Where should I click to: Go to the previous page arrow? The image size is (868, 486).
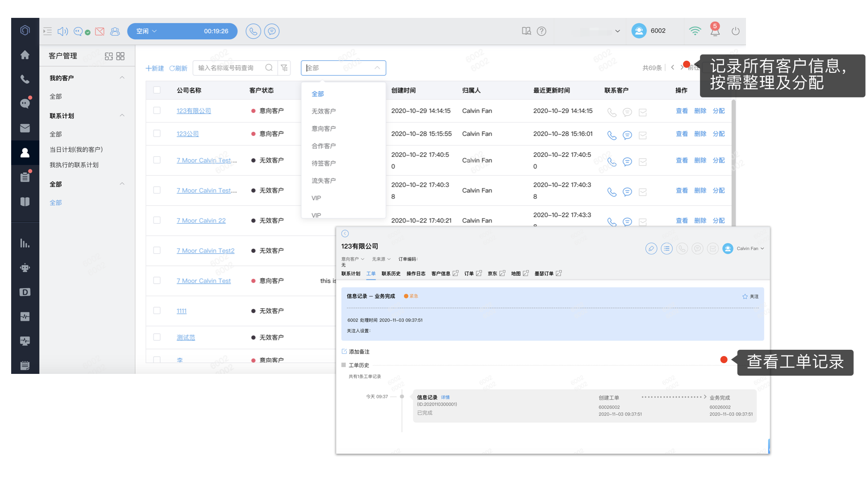[672, 67]
